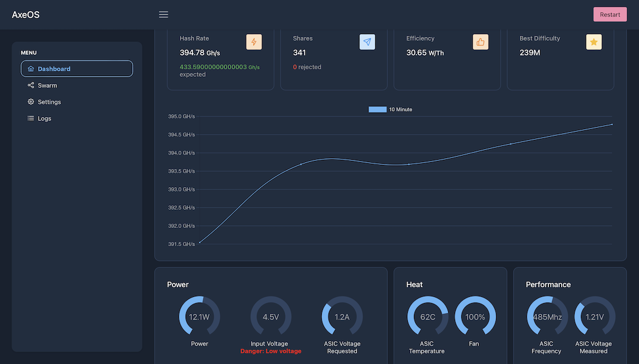Image resolution: width=639 pixels, height=364 pixels.
Task: Click the Fan 100% gauge
Action: tap(475, 317)
